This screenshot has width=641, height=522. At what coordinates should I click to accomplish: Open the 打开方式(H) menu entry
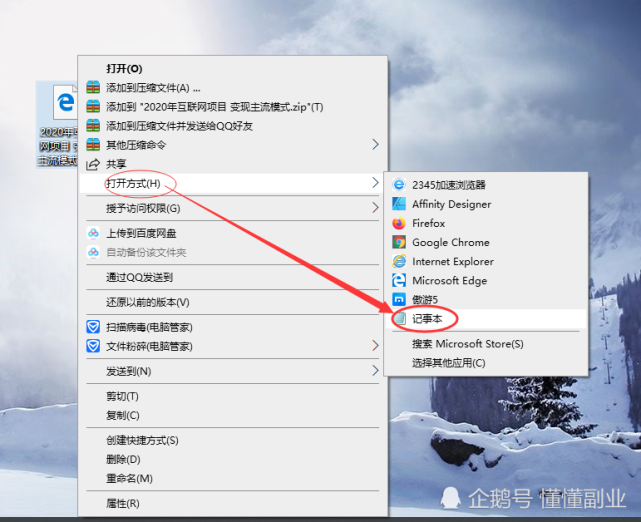[232, 183]
